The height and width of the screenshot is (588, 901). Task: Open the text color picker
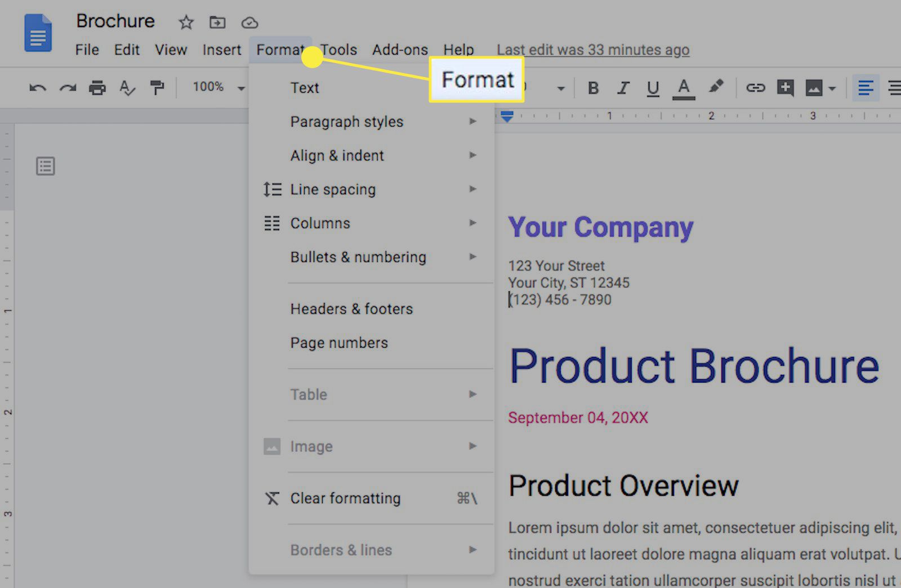coord(684,89)
